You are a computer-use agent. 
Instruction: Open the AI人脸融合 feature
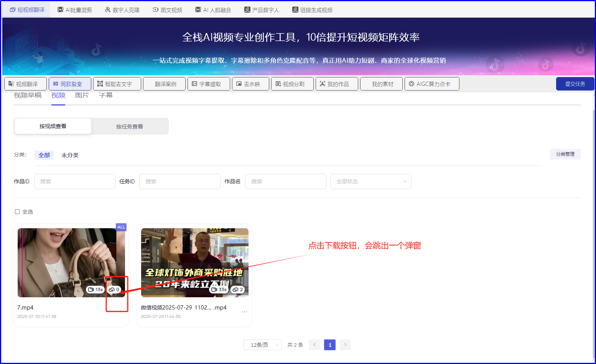tap(213, 9)
